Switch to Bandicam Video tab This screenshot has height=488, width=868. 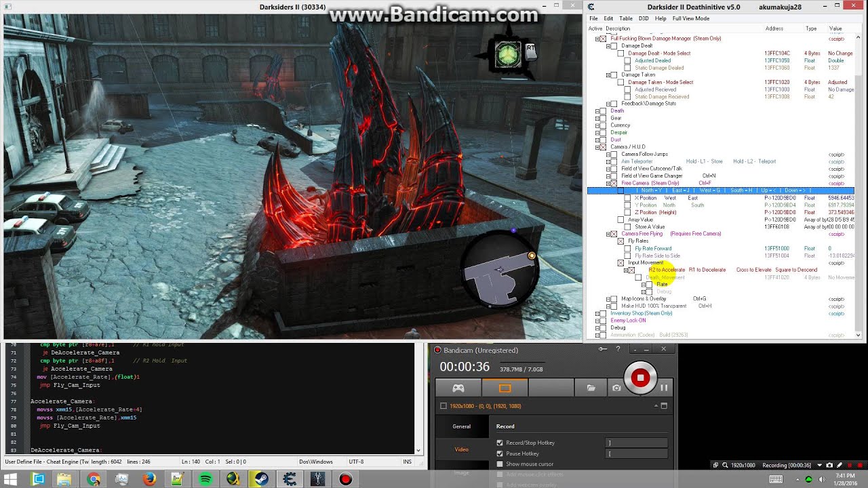pyautogui.click(x=461, y=449)
